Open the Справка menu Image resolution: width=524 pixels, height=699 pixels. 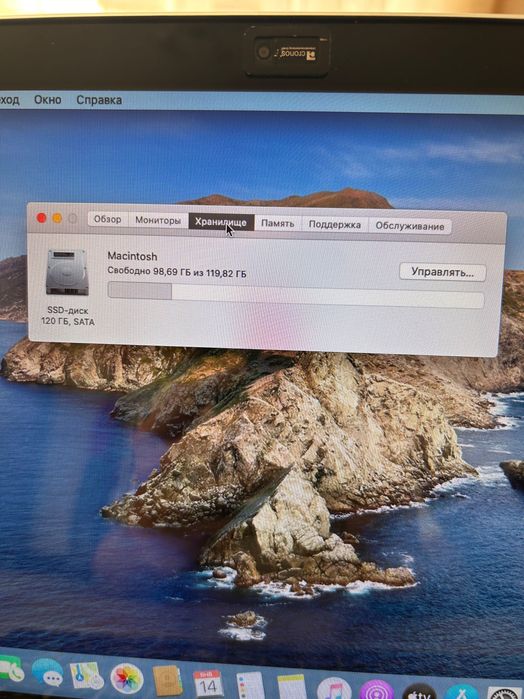point(99,100)
